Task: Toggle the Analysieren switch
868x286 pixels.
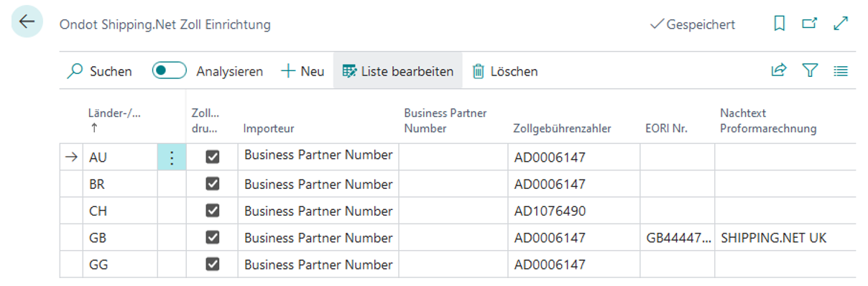Action: tap(170, 70)
